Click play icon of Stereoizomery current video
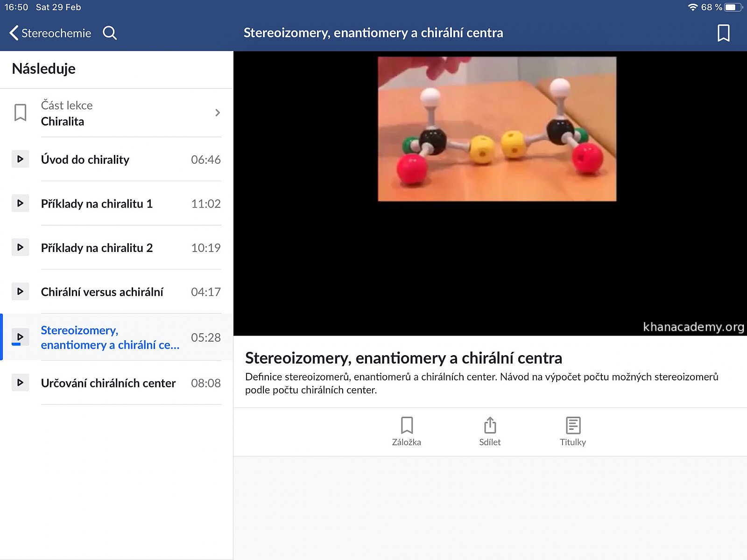This screenshot has height=560, width=747. pos(20,336)
